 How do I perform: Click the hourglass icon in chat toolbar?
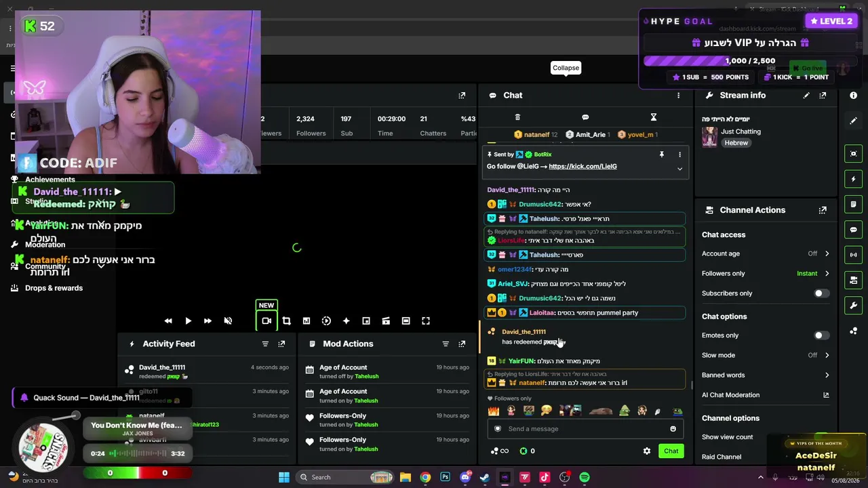tap(654, 117)
